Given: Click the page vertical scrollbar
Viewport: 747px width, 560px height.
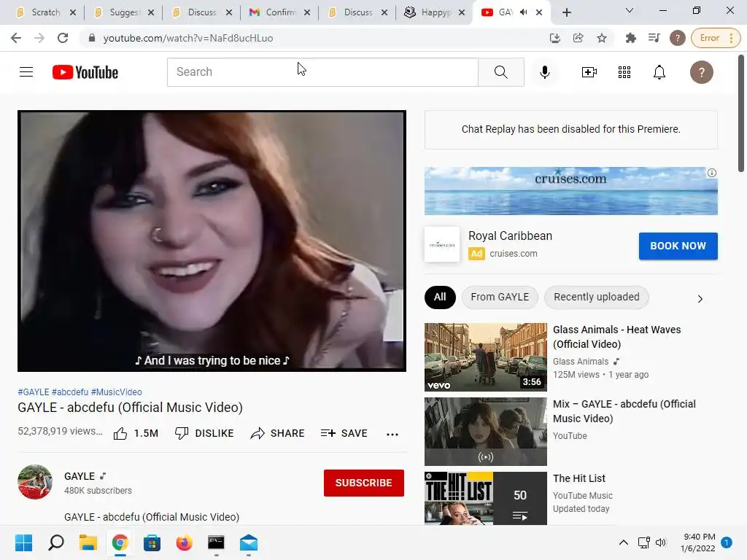Looking at the screenshot, I should pyautogui.click(x=741, y=113).
